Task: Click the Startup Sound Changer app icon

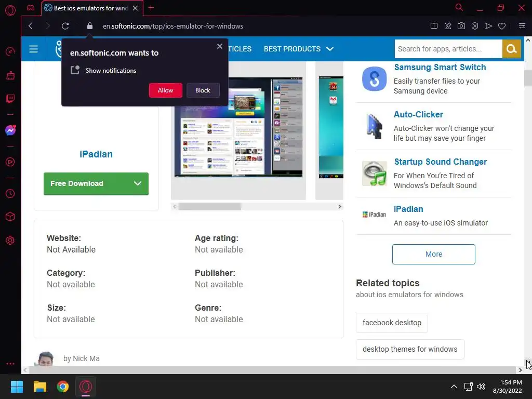Action: 374,174
